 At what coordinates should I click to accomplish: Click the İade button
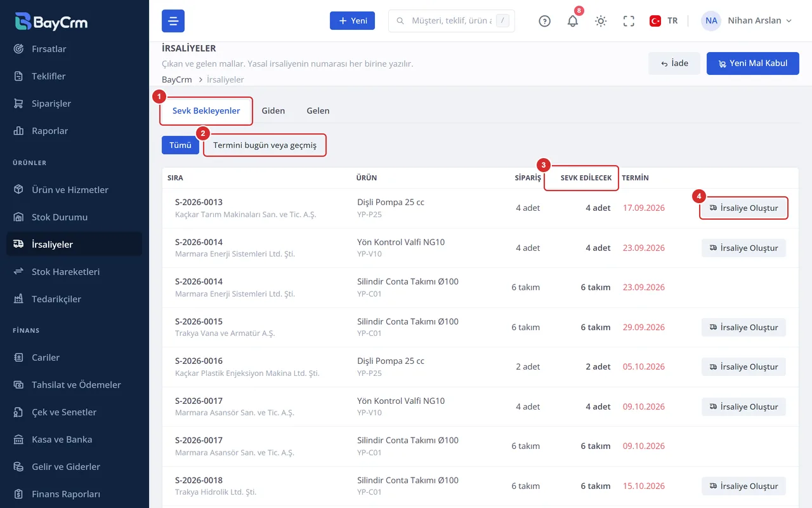[674, 63]
